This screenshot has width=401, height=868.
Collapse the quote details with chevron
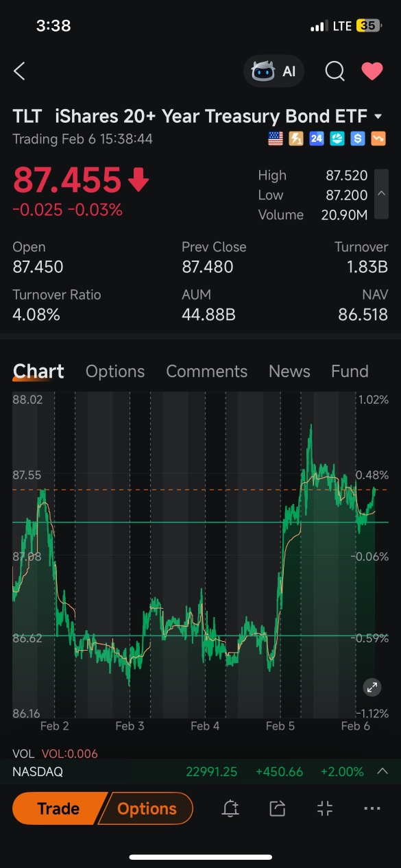381,195
